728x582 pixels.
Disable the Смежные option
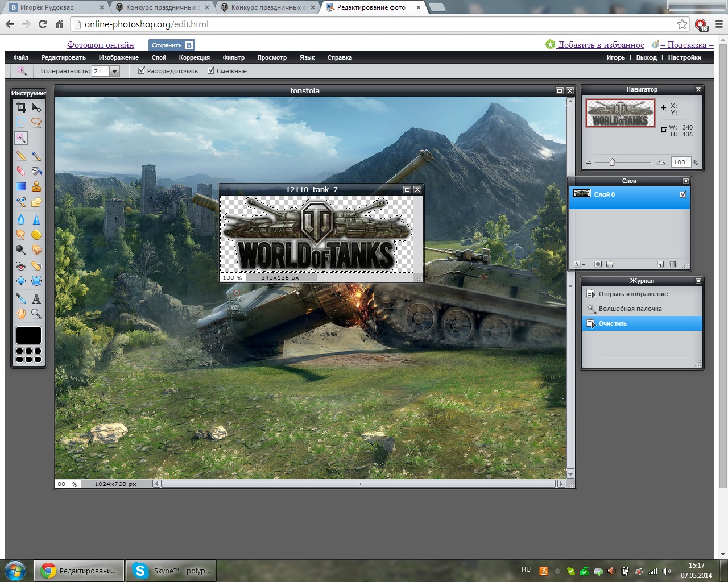211,71
